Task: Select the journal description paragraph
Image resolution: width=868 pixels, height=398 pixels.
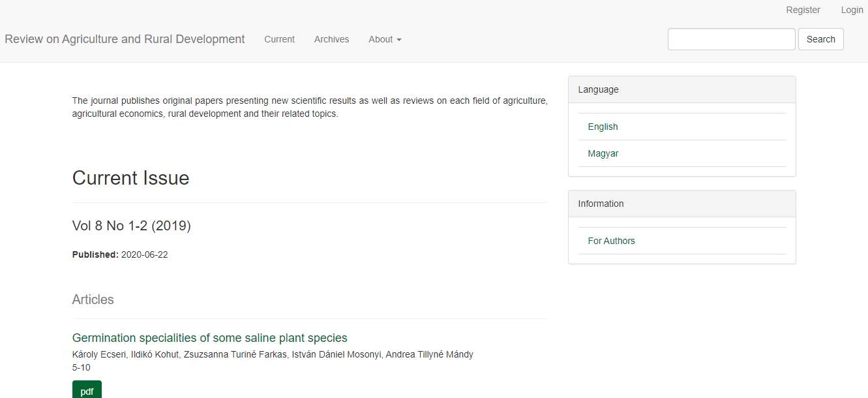Action: tap(310, 107)
